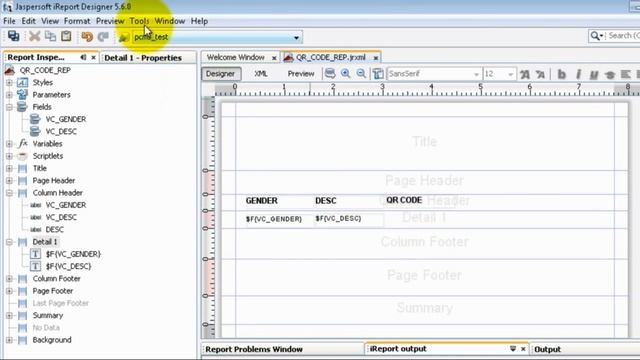Switch to the Welcome Window tab

click(x=236, y=58)
